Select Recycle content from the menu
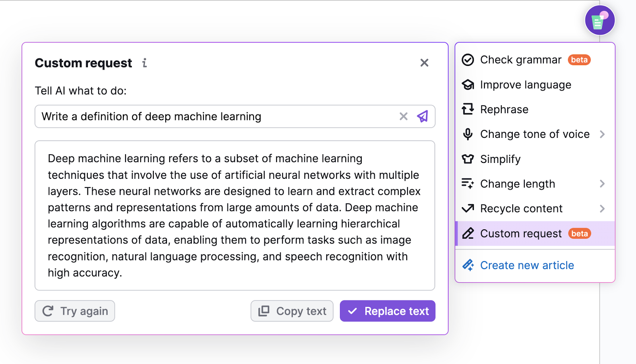The image size is (636, 364). point(521,209)
